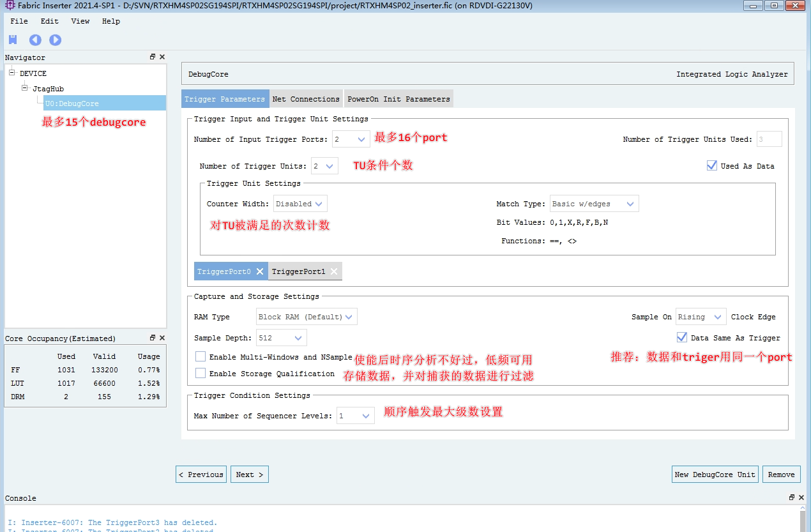The image size is (811, 532).
Task: Click the Previous button
Action: pos(201,474)
